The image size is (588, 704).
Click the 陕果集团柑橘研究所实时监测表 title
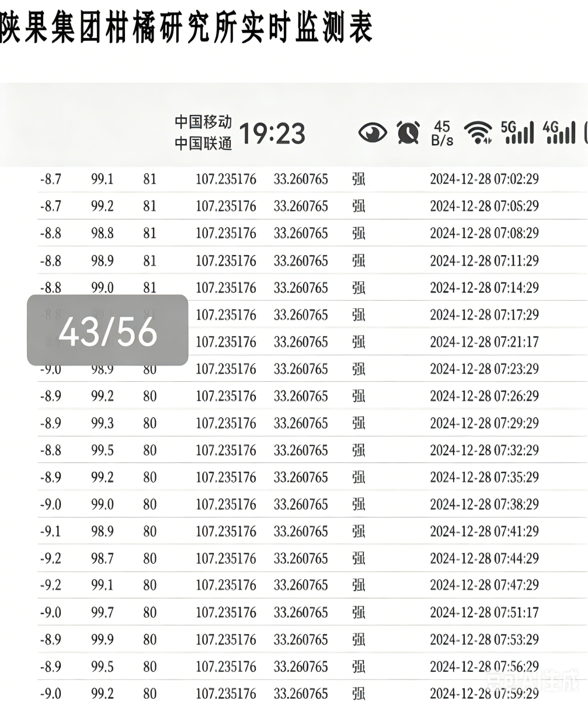[x=185, y=27]
